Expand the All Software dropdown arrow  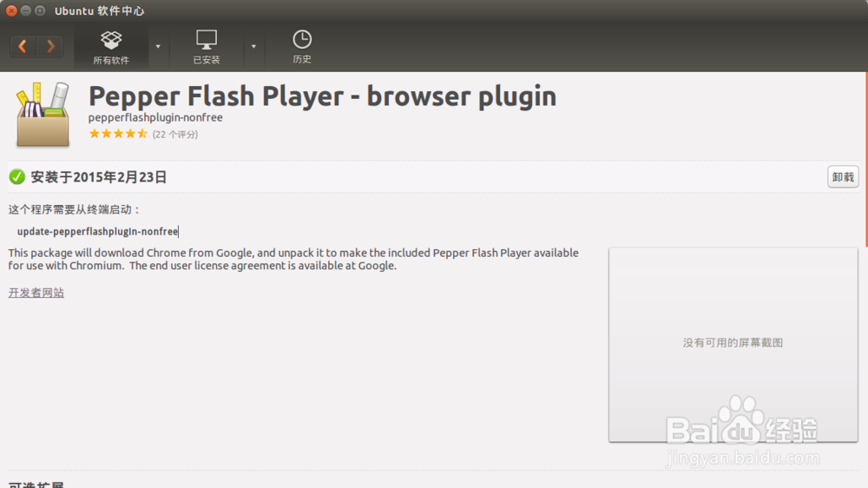coord(158,47)
